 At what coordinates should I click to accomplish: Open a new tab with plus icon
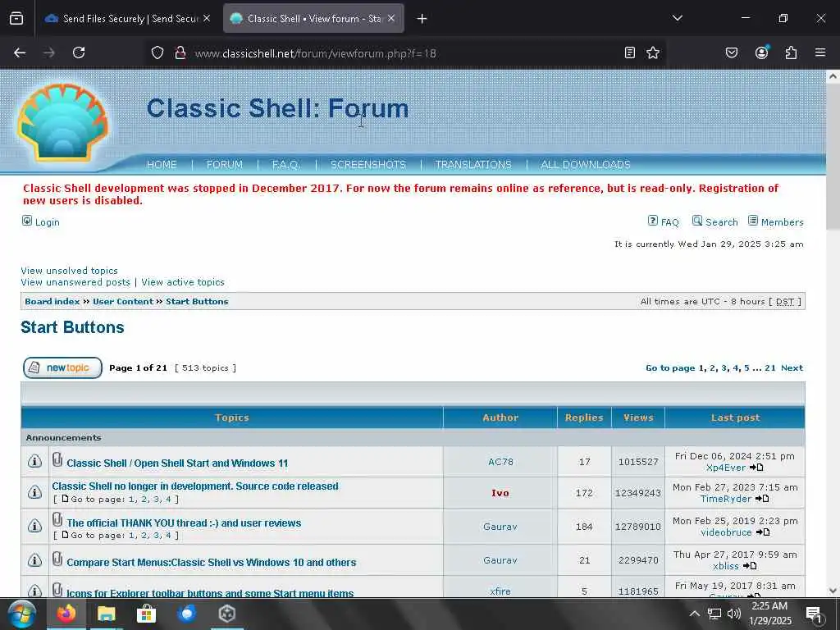tap(422, 19)
